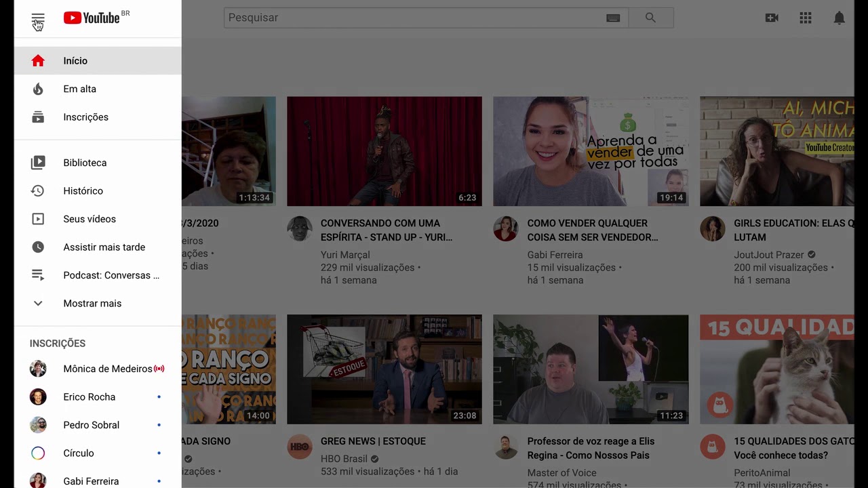Open COMO VENDER QUALQUER COISA video title
868x488 pixels.
[593, 230]
